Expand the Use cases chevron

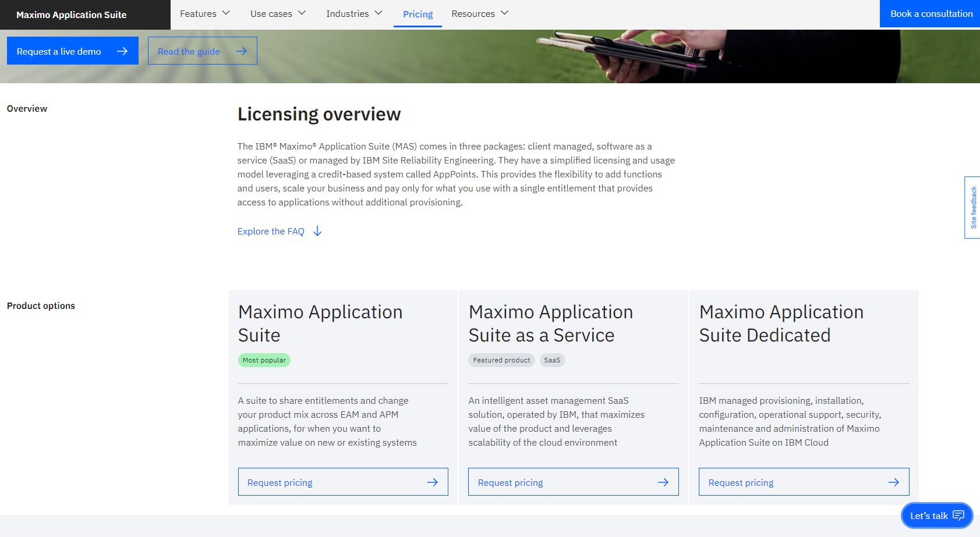tap(302, 13)
